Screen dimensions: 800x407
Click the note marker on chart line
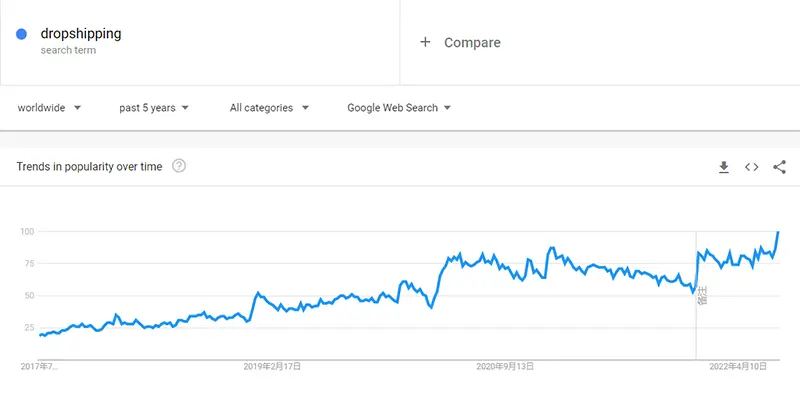pos(702,296)
